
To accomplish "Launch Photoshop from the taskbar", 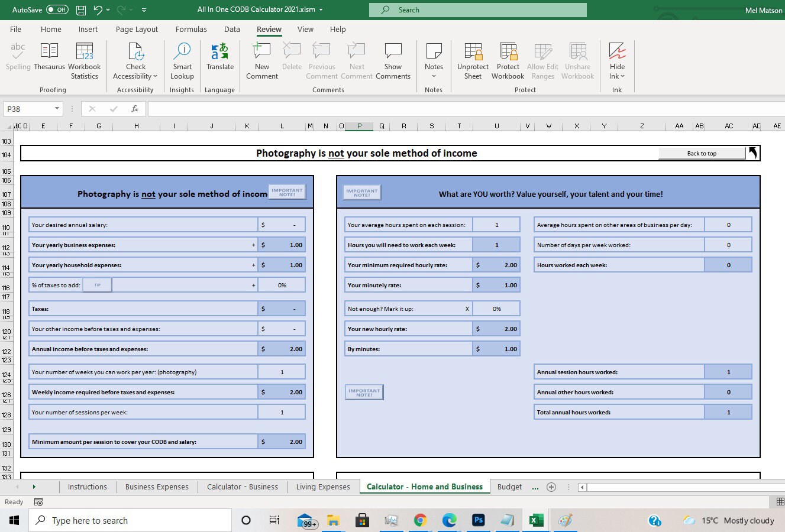I will click(478, 520).
